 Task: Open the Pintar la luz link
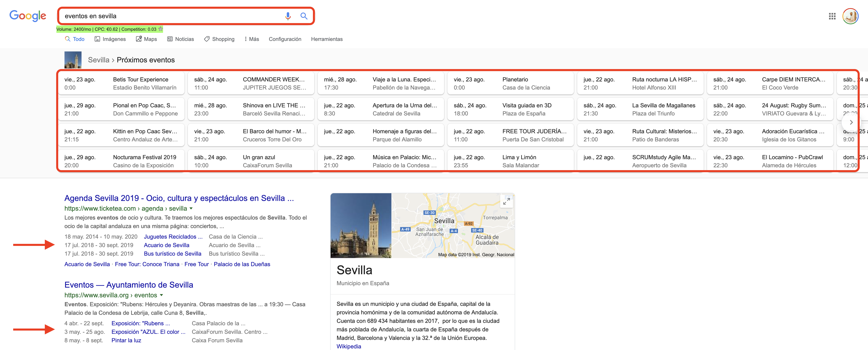(126, 340)
